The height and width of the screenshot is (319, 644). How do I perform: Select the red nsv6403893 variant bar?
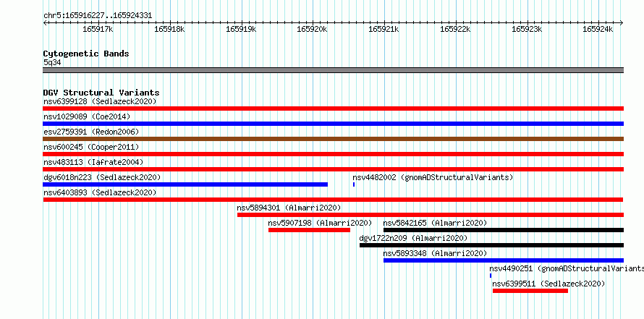334,200
